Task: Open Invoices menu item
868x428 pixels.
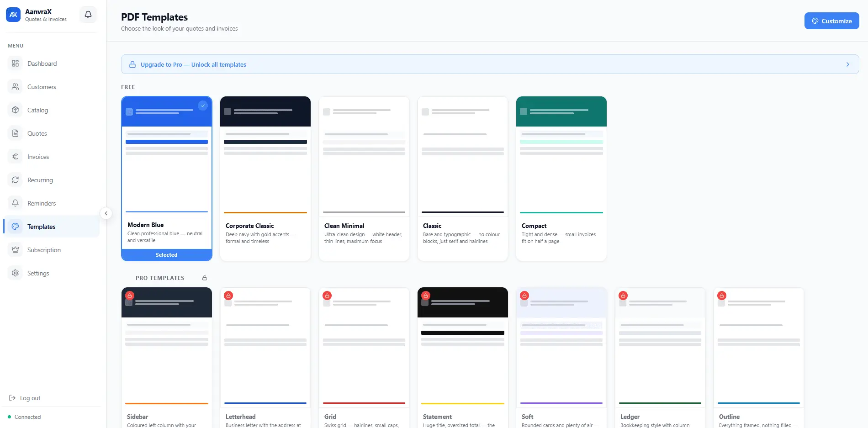Action: (x=51, y=157)
